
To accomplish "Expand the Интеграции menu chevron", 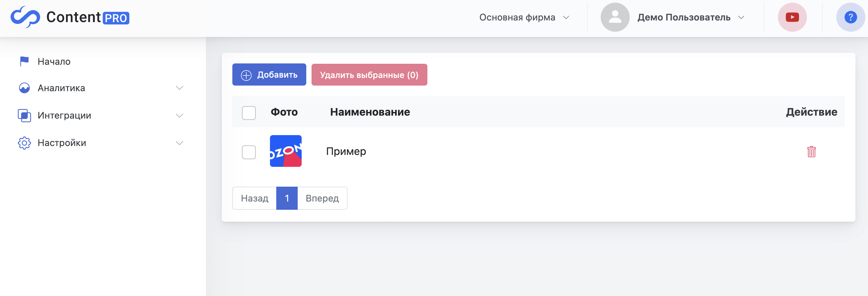I will (180, 115).
